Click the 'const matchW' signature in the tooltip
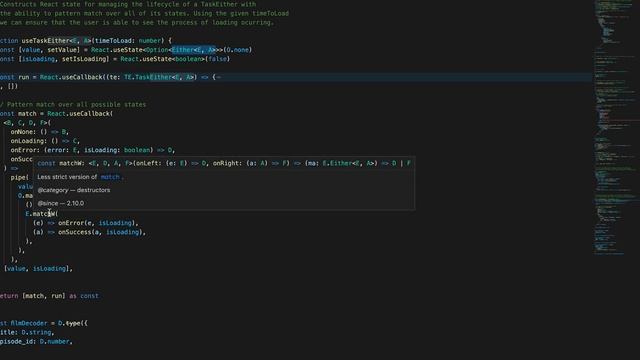 coord(224,163)
